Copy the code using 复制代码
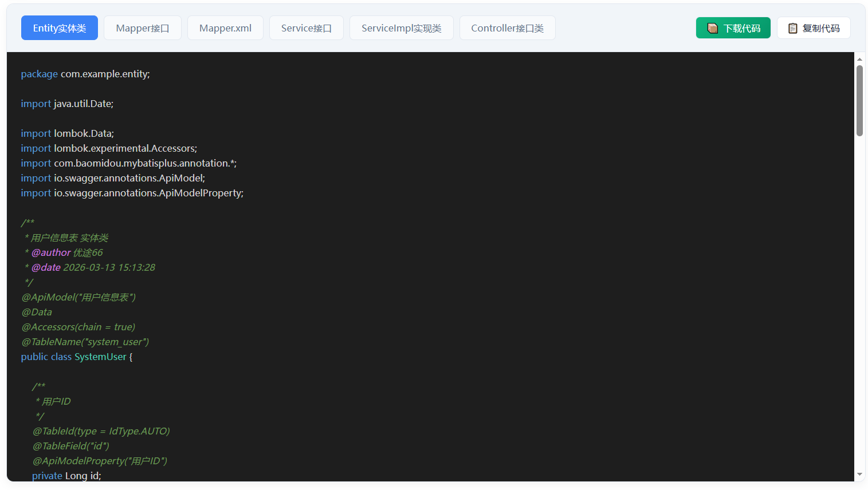Viewport: 868px width, 490px height. (814, 28)
